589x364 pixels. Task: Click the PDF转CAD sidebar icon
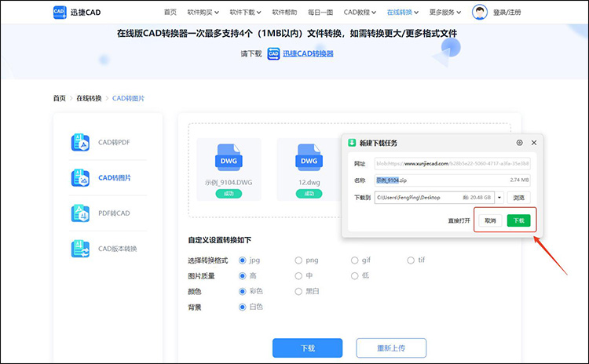coord(80,213)
